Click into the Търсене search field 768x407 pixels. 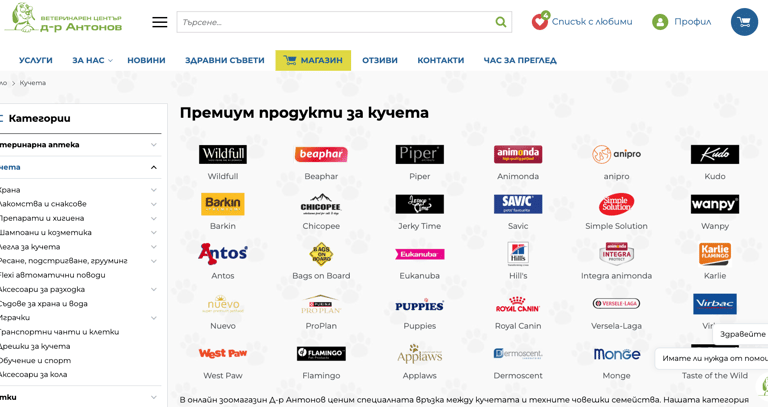tap(336, 22)
